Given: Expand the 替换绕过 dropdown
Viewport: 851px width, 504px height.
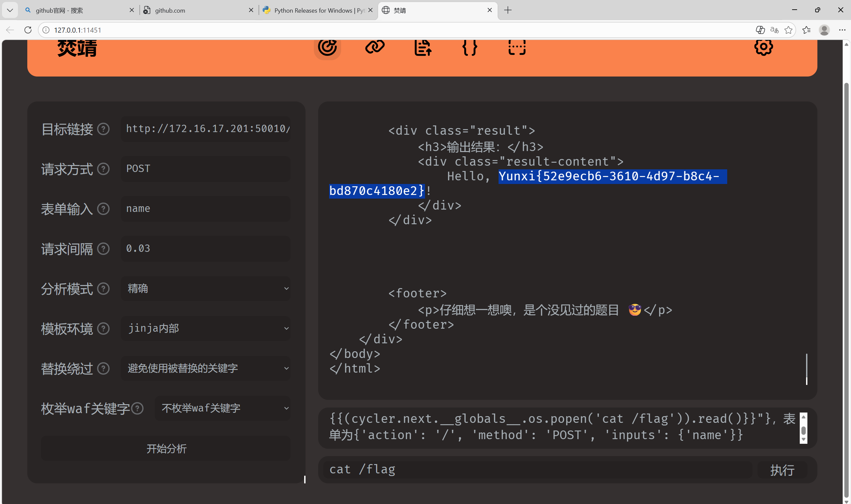Looking at the screenshot, I should (206, 368).
